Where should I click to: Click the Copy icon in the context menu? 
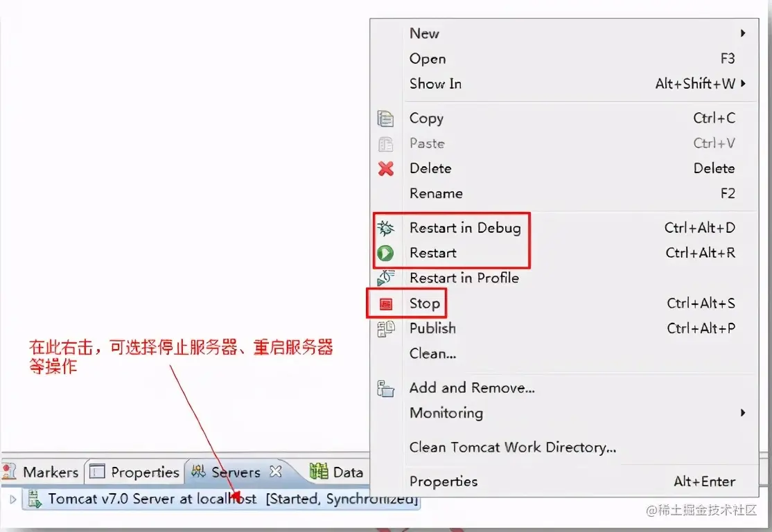click(x=385, y=118)
